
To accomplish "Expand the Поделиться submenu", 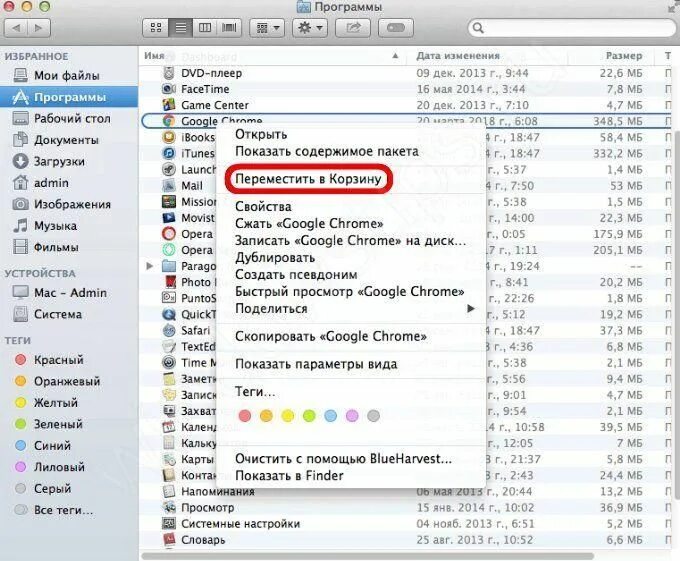I will 350,309.
